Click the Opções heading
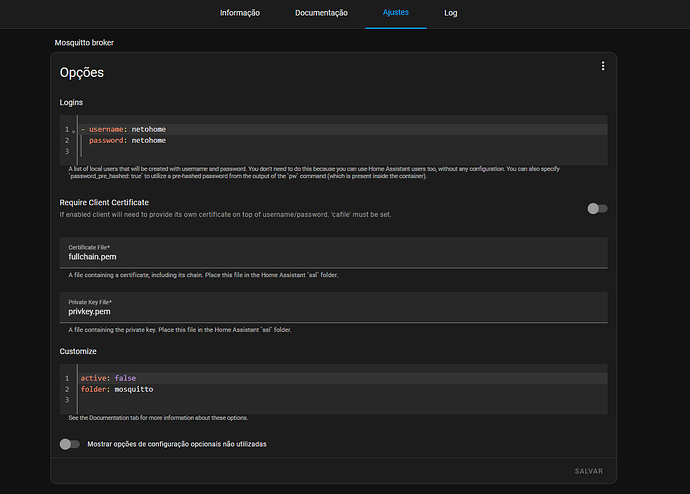Image resolution: width=690 pixels, height=494 pixels. point(82,73)
